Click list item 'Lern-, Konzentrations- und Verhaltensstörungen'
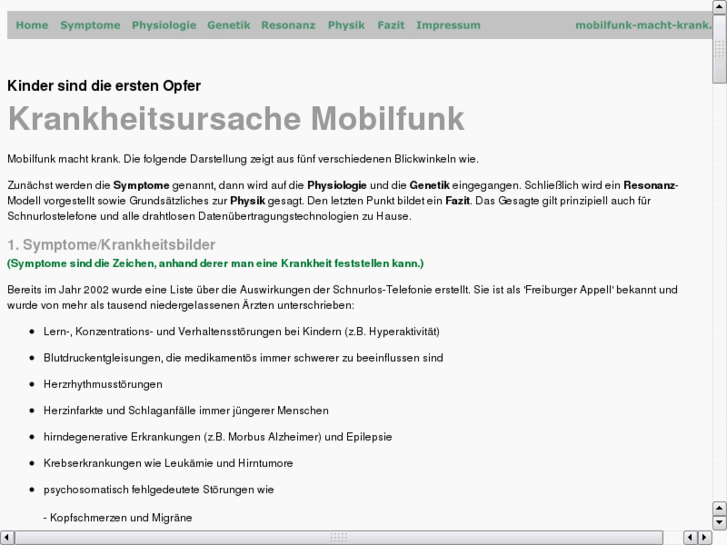This screenshot has height=545, width=727. pos(242,332)
